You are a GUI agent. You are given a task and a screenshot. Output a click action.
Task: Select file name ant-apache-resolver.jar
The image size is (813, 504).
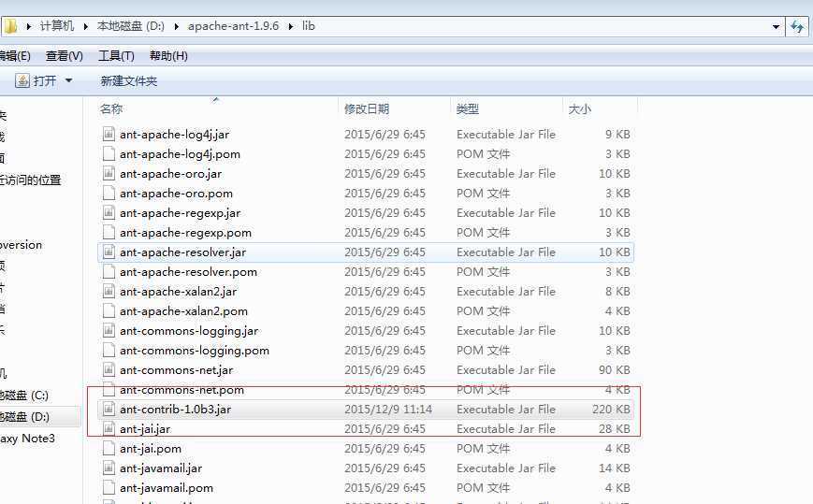[x=183, y=252]
